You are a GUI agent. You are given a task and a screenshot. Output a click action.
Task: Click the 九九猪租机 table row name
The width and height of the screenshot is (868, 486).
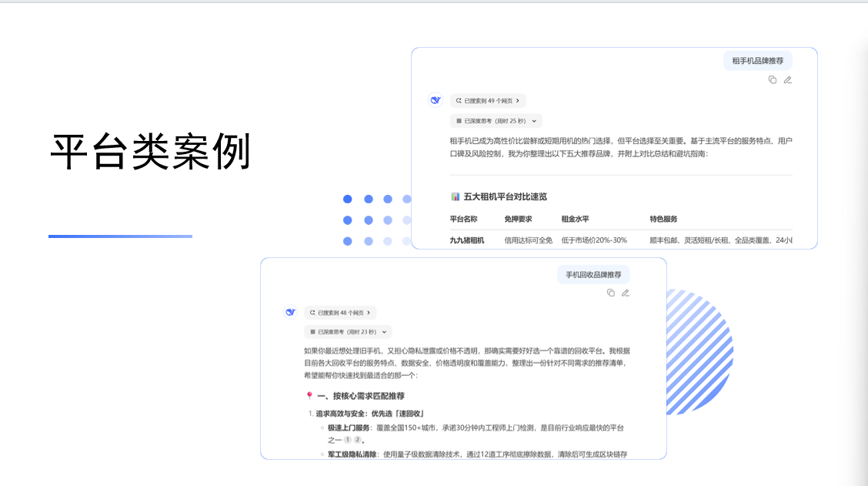[x=467, y=240]
